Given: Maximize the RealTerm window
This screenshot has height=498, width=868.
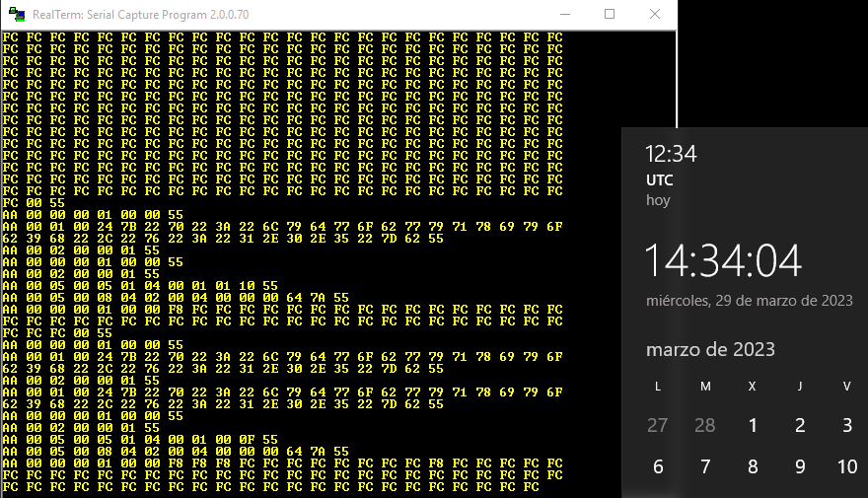Looking at the screenshot, I should click(610, 15).
